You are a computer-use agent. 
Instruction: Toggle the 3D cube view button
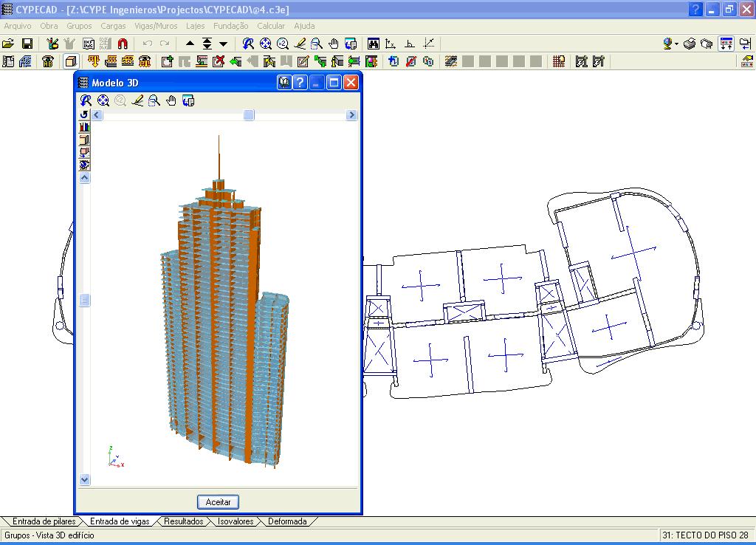click(x=71, y=61)
